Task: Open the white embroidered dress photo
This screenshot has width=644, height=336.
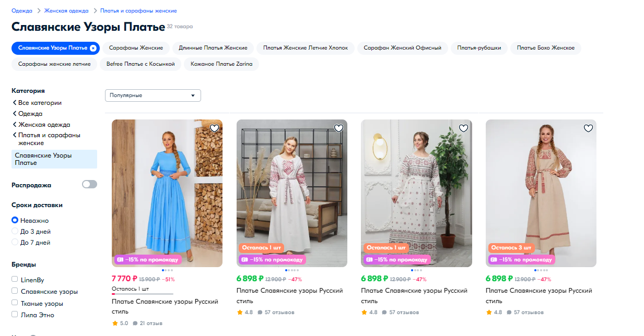Action: (292, 193)
